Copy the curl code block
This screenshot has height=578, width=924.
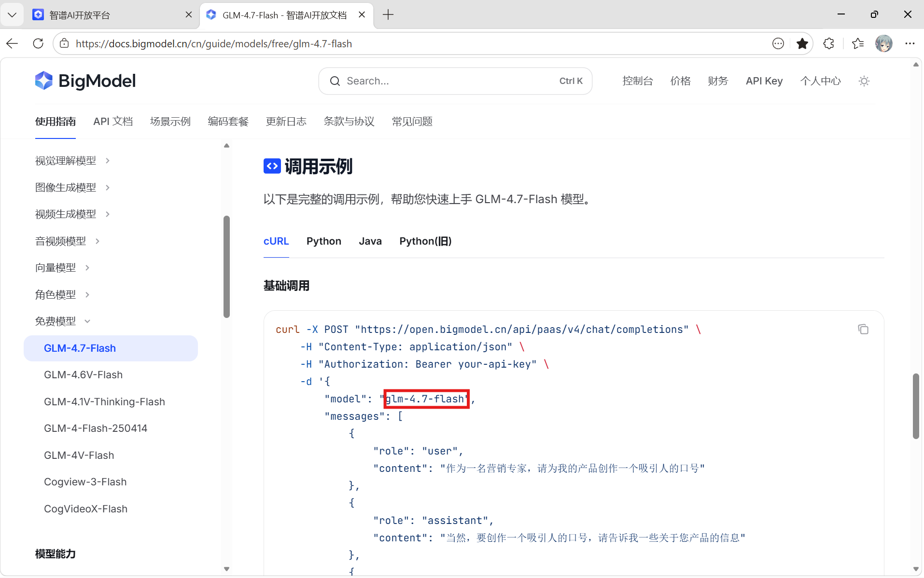click(x=863, y=329)
